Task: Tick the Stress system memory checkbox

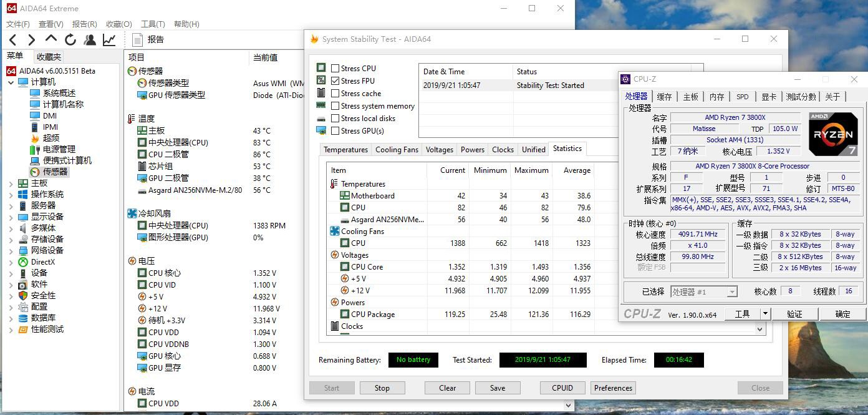Action: click(335, 106)
